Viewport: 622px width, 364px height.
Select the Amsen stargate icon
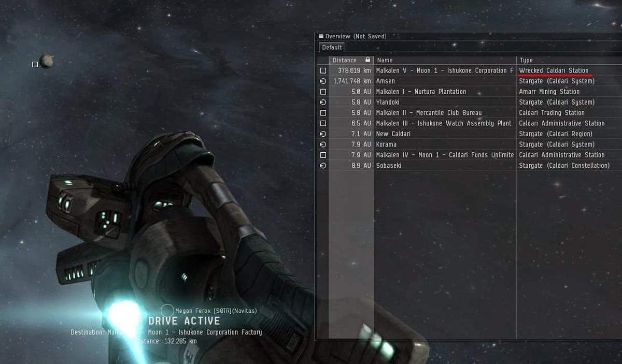pyautogui.click(x=323, y=81)
